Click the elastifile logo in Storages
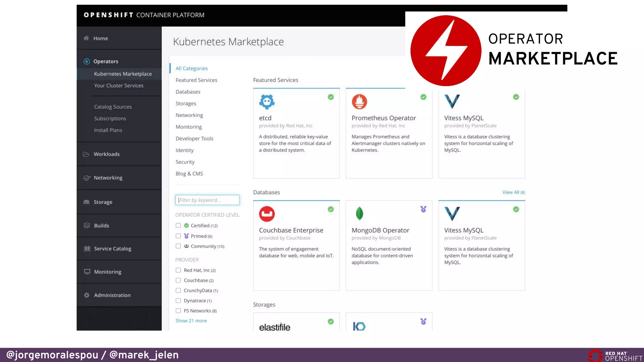Viewport: 644px width, 362px height. (275, 327)
